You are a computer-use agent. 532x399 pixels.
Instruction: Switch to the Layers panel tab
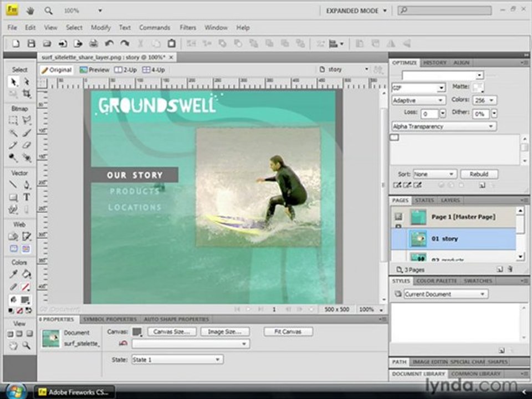[x=450, y=200]
